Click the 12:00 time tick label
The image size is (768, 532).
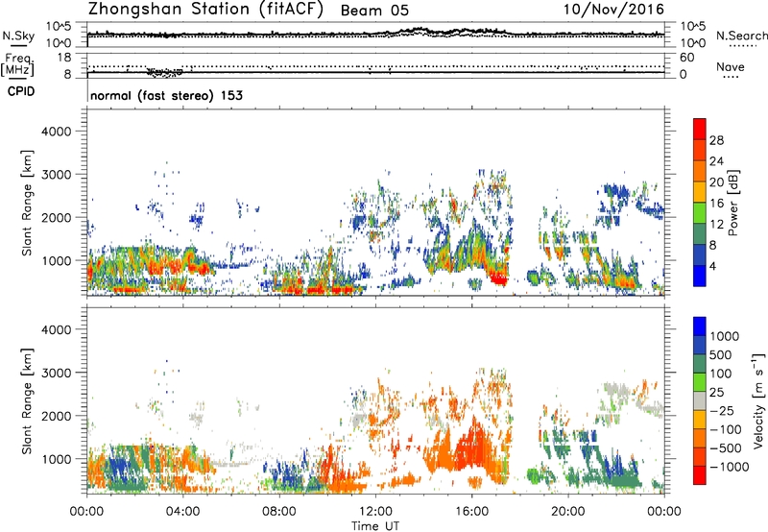[375, 512]
